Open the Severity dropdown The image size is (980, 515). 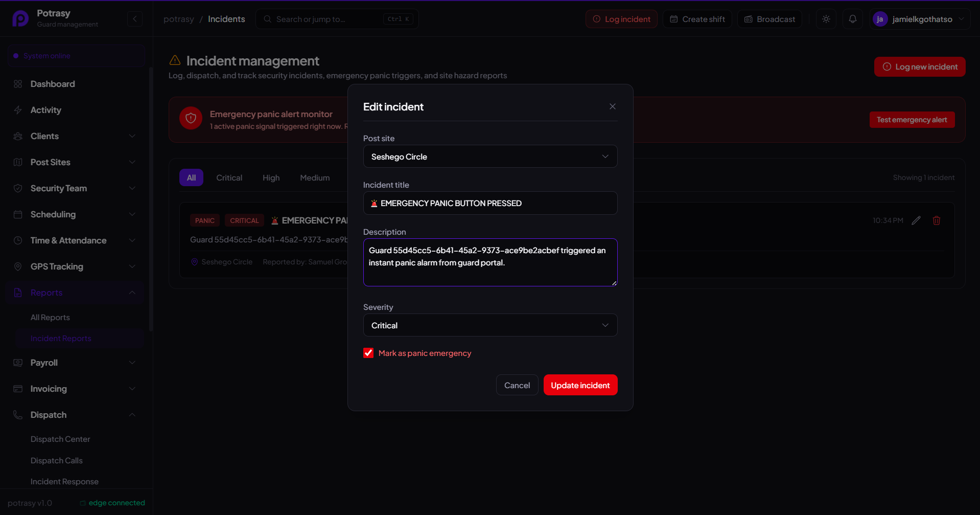(490, 325)
